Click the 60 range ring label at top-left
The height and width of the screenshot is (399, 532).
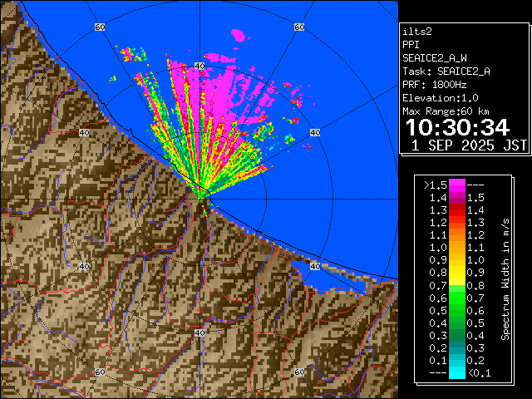point(101,27)
